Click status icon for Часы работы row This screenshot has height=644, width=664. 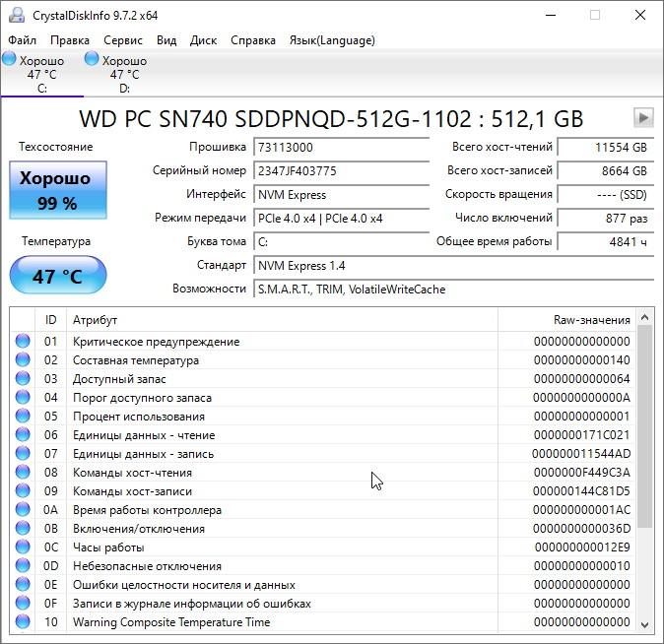(23, 547)
